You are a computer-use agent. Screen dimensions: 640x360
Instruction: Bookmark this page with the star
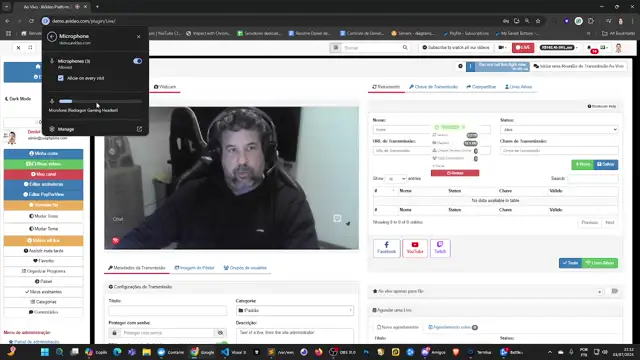tap(538, 21)
